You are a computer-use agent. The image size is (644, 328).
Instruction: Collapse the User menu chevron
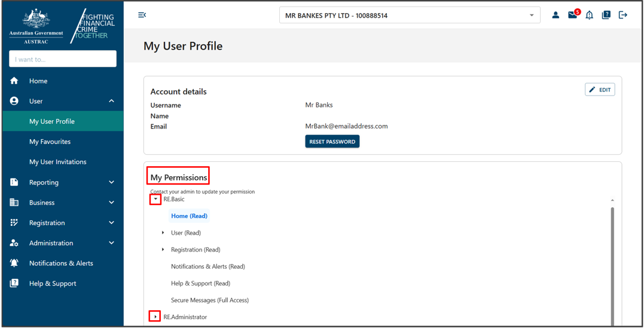click(x=111, y=101)
